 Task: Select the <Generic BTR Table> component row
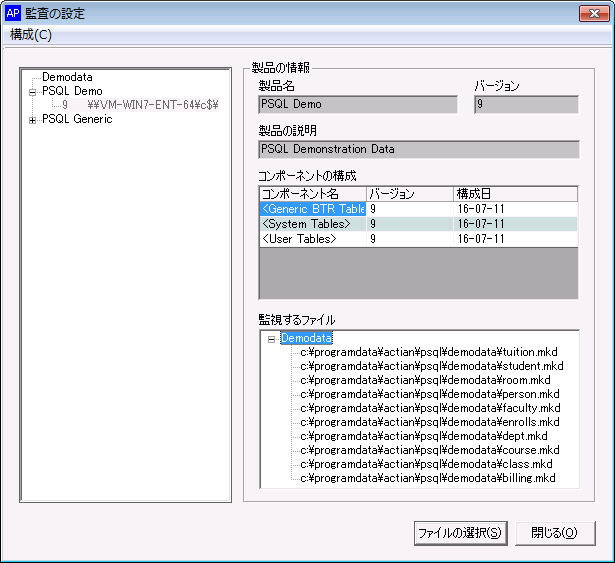pyautogui.click(x=312, y=209)
